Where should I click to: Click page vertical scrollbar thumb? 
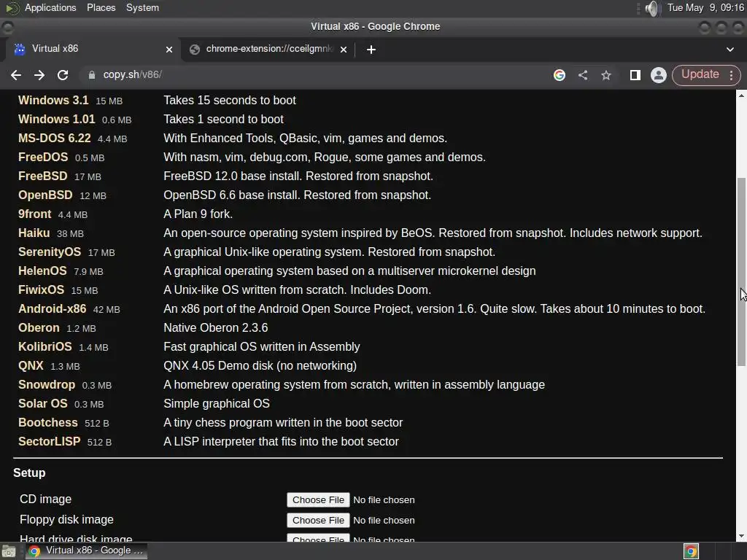[741, 271]
